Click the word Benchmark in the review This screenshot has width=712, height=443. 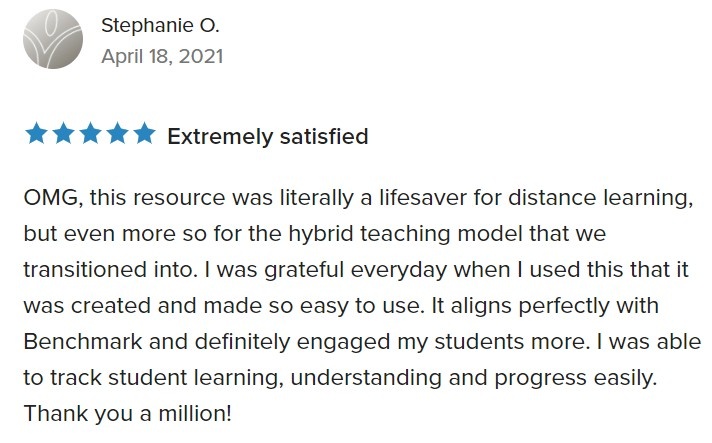[x=83, y=342]
